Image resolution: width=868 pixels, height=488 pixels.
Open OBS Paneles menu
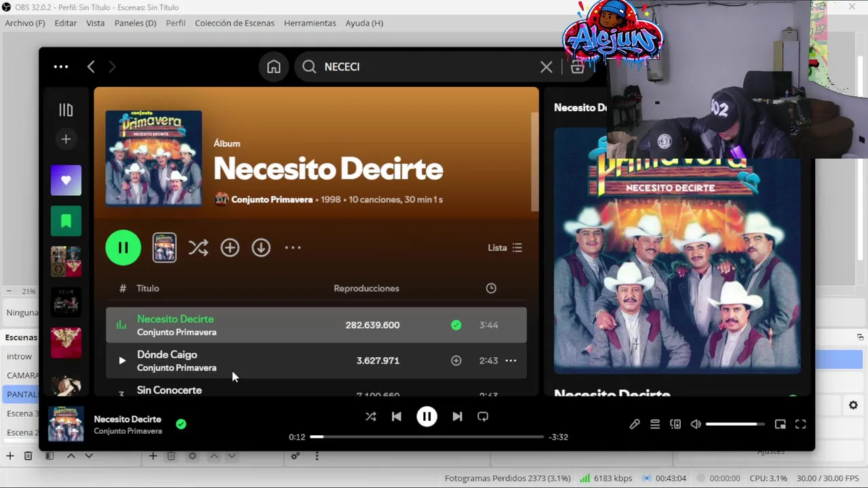tap(136, 23)
